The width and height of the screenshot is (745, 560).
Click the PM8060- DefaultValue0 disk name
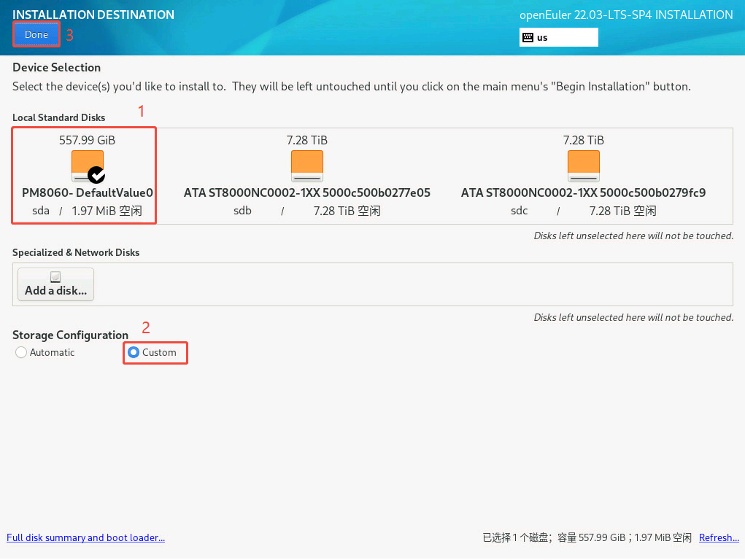88,192
